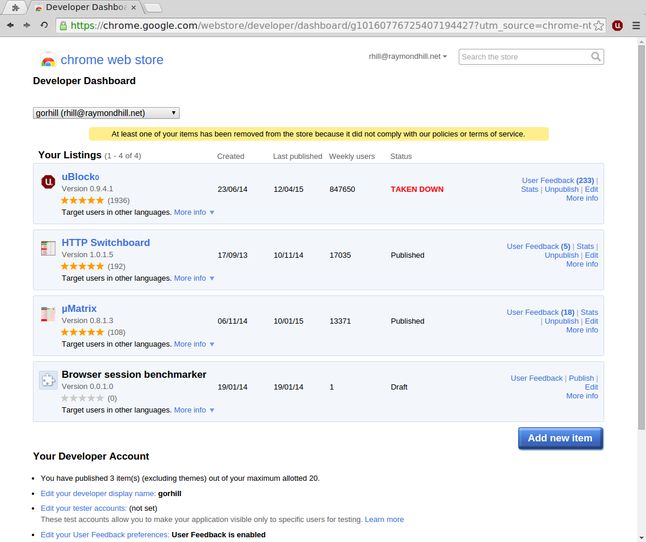Screen dimensions: 646x542
Task: Open right-side More info for µMatrix
Action: (x=582, y=330)
